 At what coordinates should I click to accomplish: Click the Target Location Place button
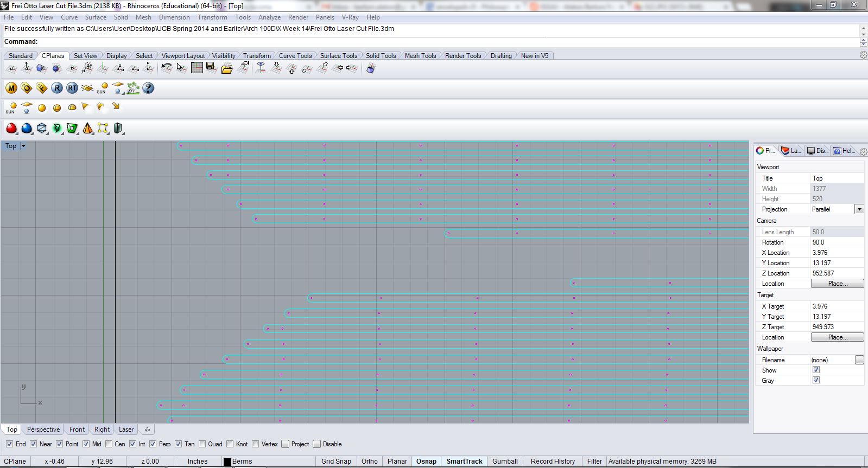837,337
